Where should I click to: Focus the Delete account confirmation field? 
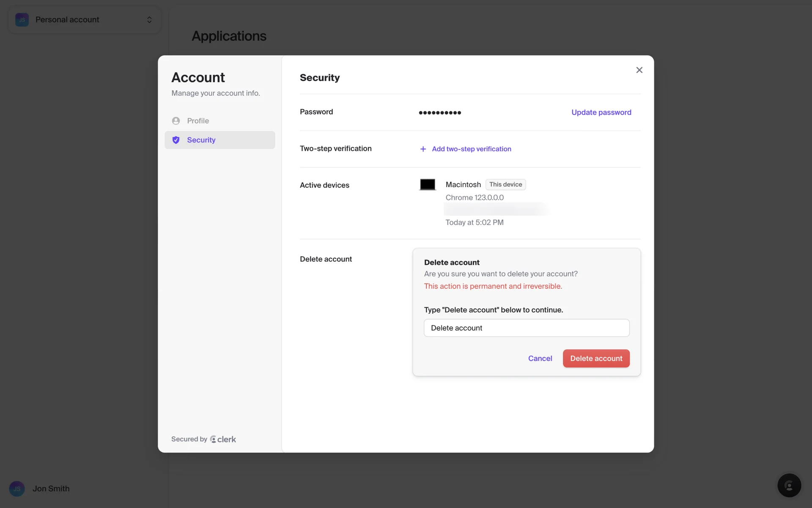click(x=526, y=328)
